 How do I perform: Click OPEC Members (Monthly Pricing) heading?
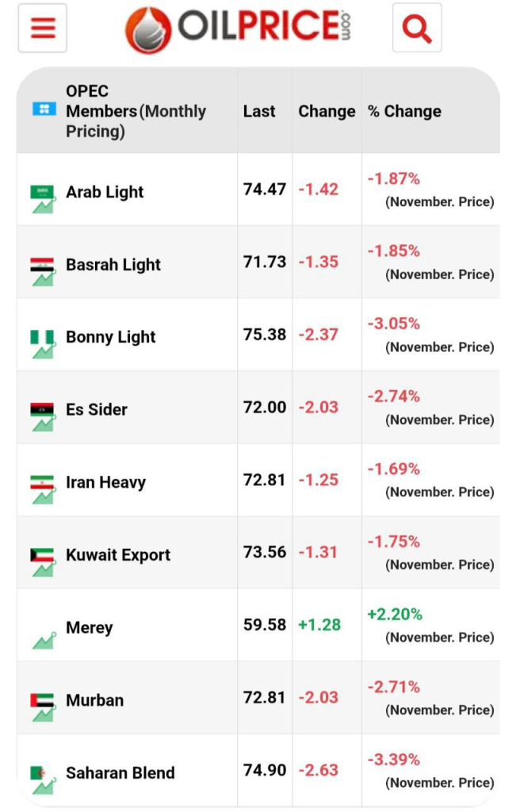click(x=136, y=111)
